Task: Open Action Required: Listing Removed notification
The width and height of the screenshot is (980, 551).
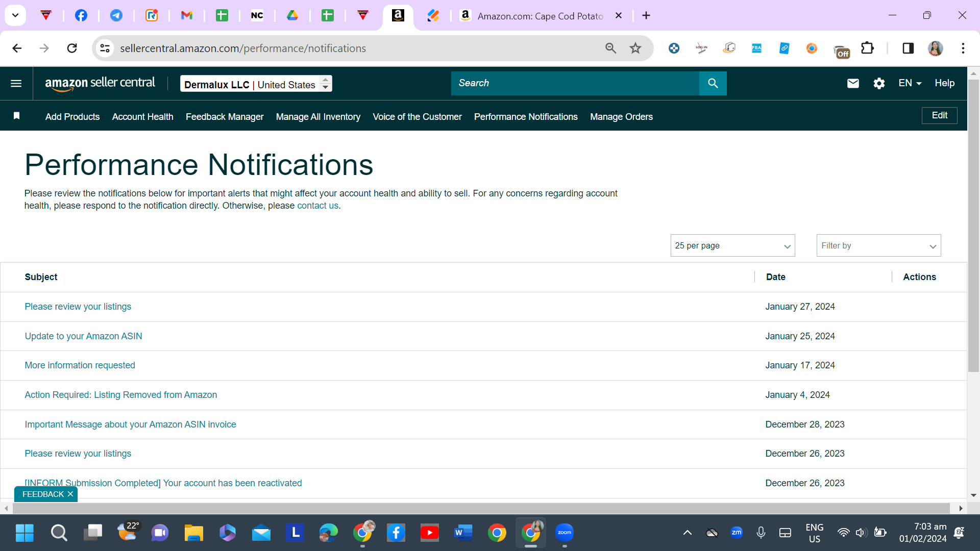Action: 121,395
